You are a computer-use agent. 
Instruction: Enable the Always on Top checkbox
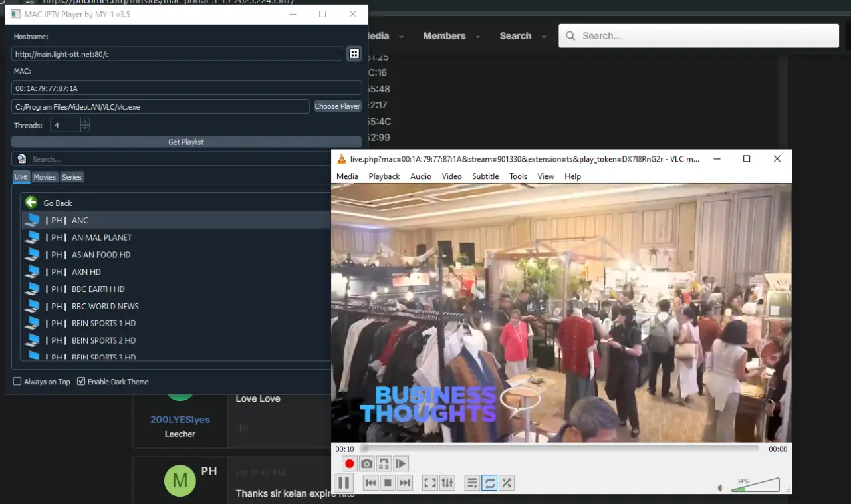point(17,382)
